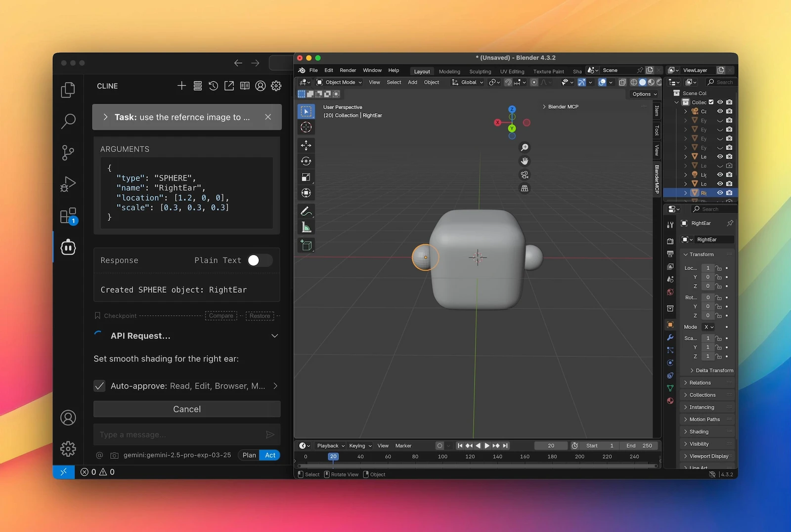Select the Add Cube tool
Image resolution: width=791 pixels, height=532 pixels.
pyautogui.click(x=306, y=246)
